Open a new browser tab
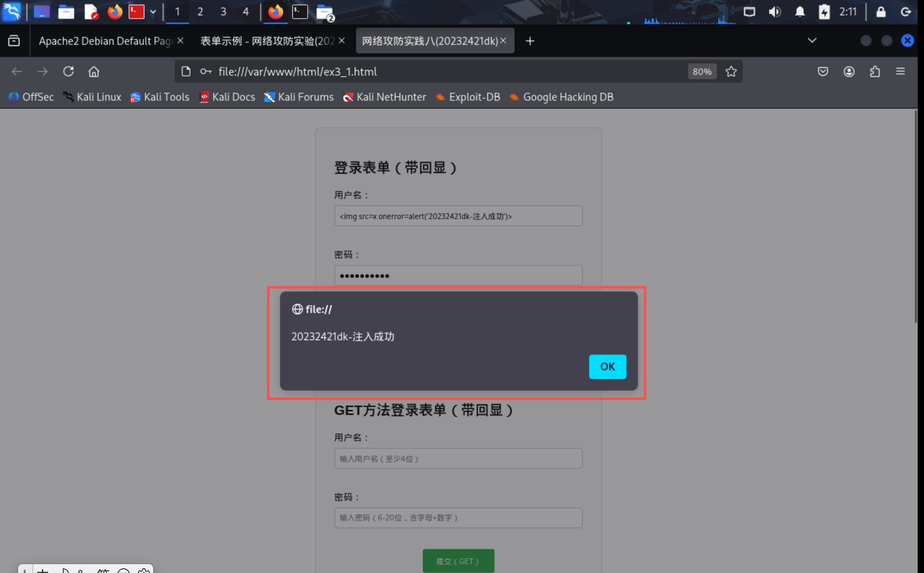 click(530, 41)
